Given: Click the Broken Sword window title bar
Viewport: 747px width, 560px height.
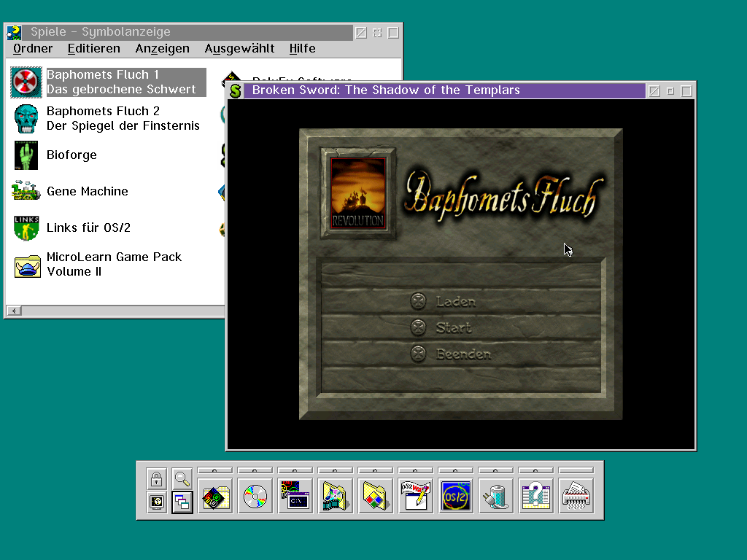Looking at the screenshot, I should [444, 90].
